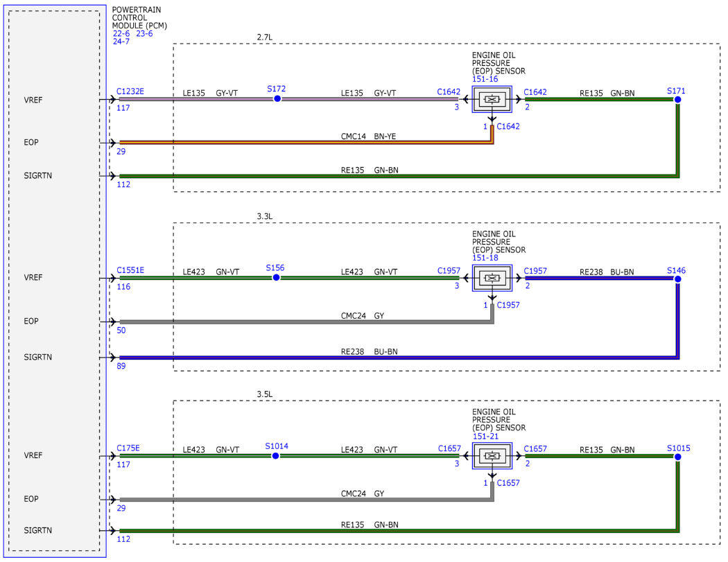Click the EOP label at pin 50
The height and width of the screenshot is (562, 728).
pyautogui.click(x=31, y=321)
